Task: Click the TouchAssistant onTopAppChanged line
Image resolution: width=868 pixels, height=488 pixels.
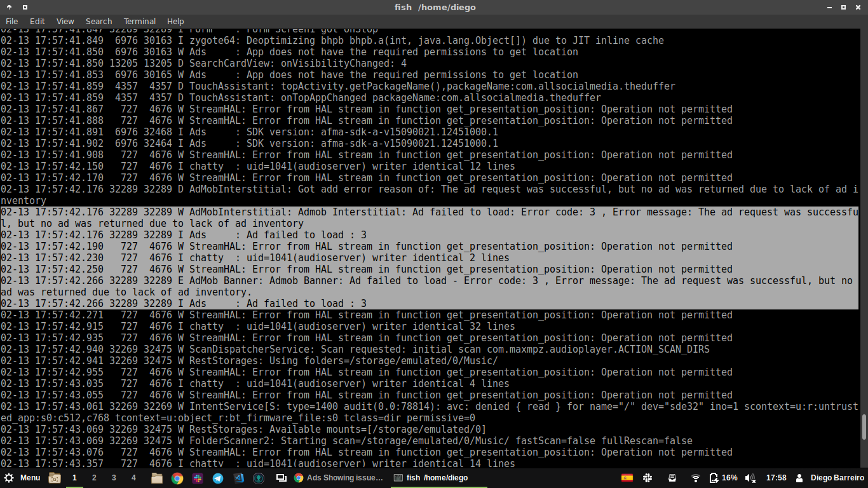Action: 301,98
